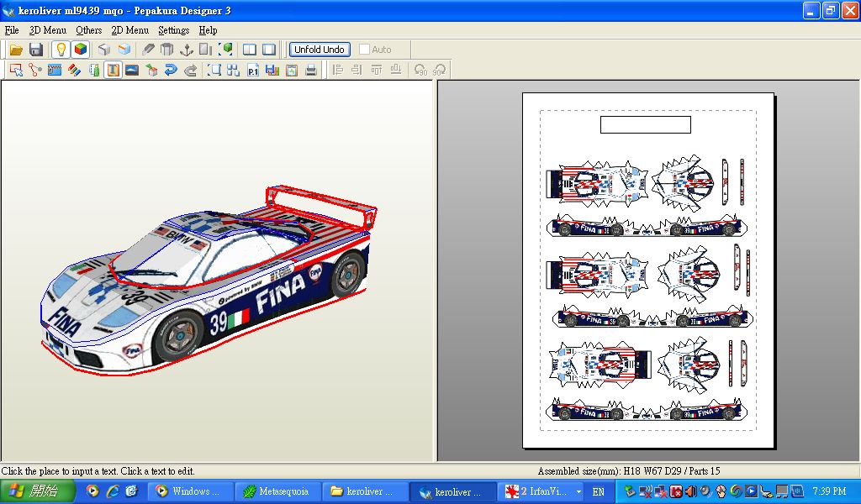Open the File menu
Screen dimensions: 861x504
(x=12, y=30)
